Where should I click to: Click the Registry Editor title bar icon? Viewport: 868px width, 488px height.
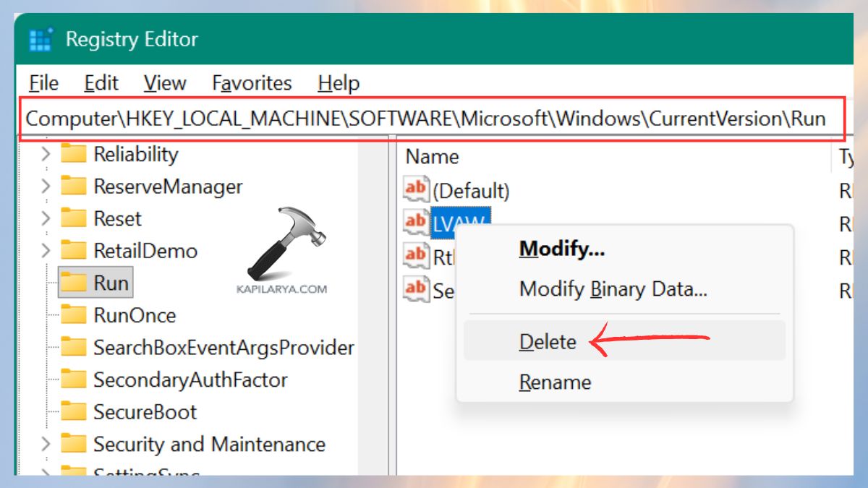[x=41, y=40]
